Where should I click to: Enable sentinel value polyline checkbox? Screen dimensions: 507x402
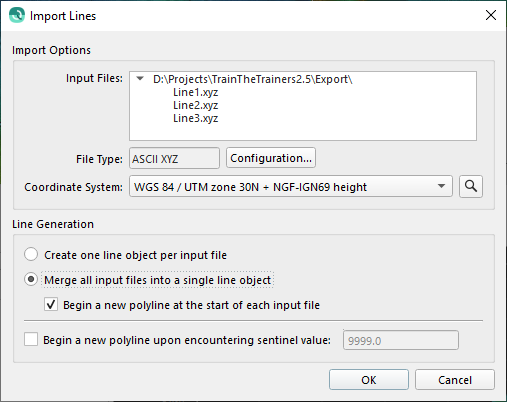31,340
